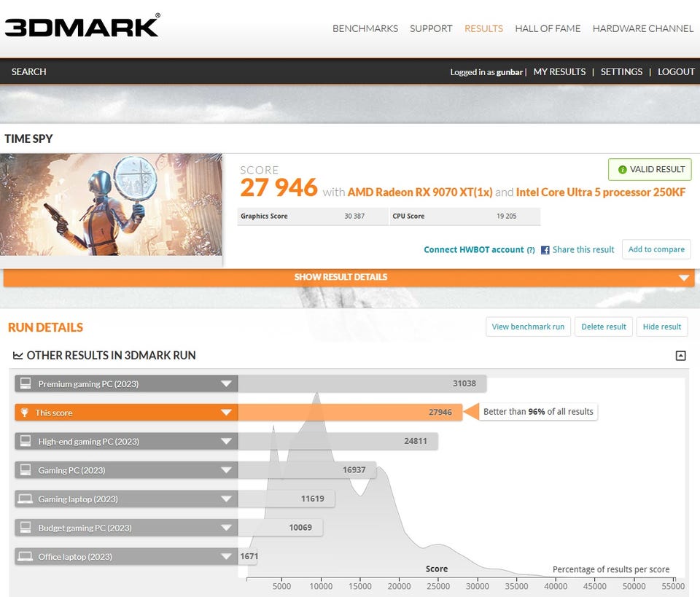Click the Facebook share icon
The width and height of the screenshot is (700, 597).
click(545, 250)
